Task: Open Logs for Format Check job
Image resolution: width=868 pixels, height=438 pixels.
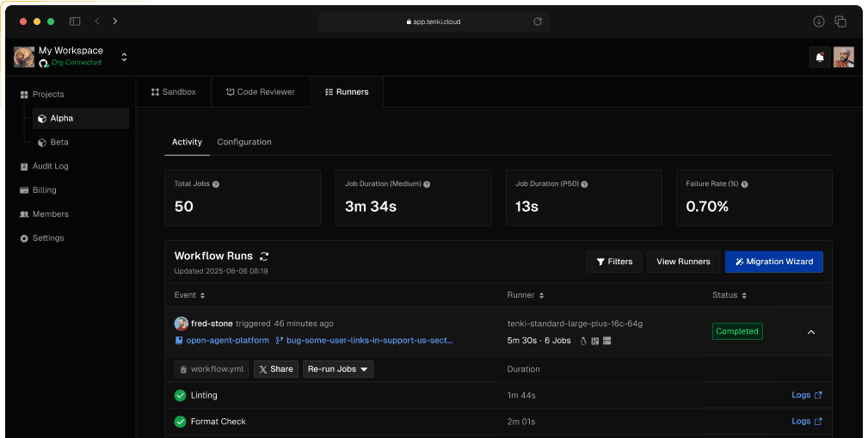Action: pyautogui.click(x=807, y=422)
